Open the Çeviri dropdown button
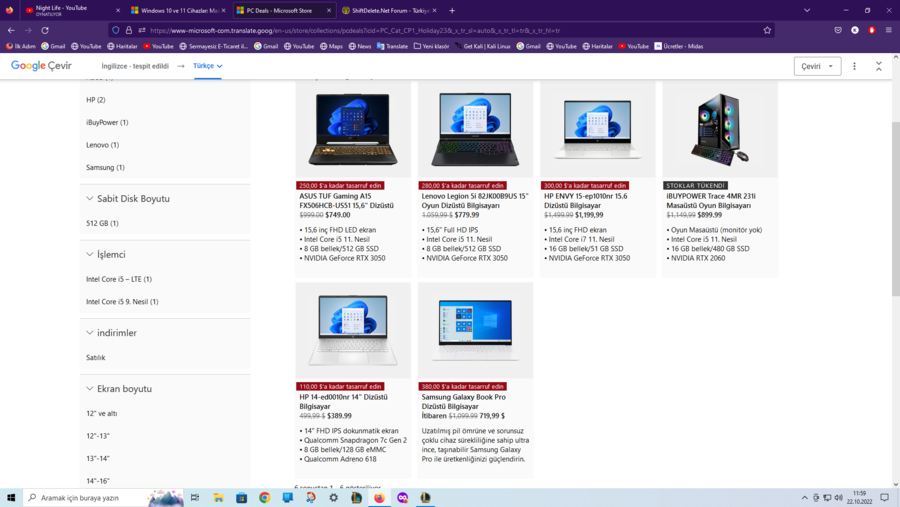This screenshot has width=900, height=507. tap(817, 67)
